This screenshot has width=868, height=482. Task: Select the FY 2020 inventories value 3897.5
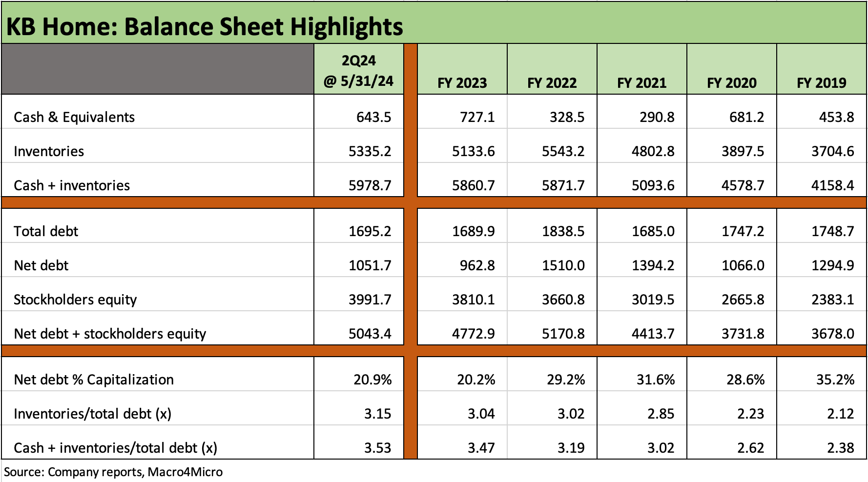coord(743,151)
